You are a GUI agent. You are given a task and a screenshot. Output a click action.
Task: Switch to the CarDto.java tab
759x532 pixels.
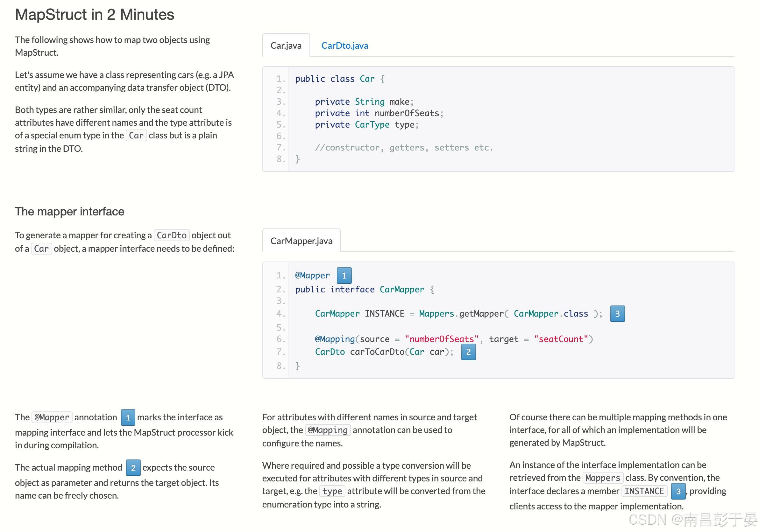[344, 45]
